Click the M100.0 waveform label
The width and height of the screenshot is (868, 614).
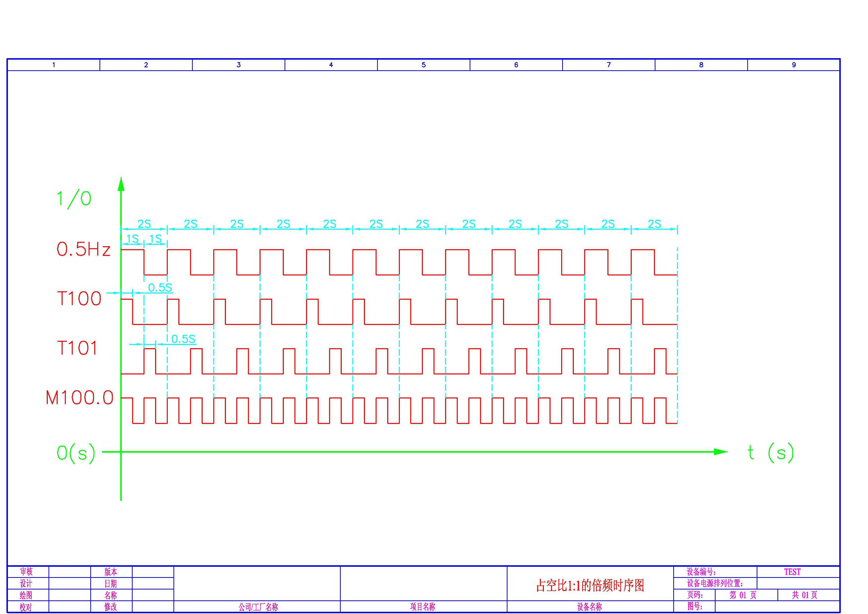click(x=79, y=398)
